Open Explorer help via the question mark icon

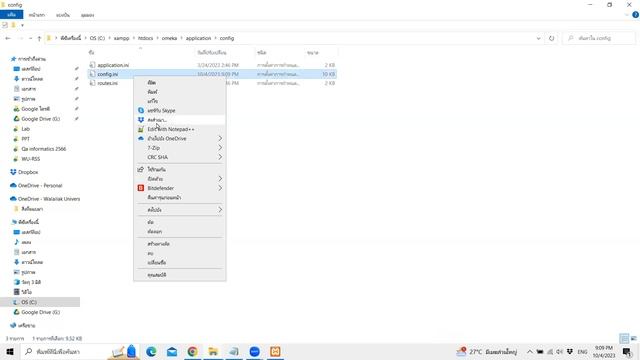point(636,15)
